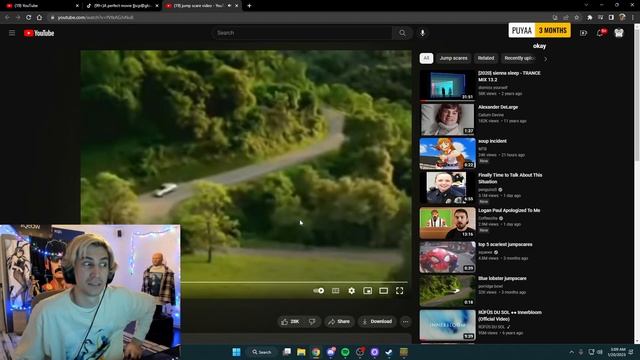Open 'Logan Paul Apologized To Me' title
Screen dimensions: 640x360
click(509, 211)
